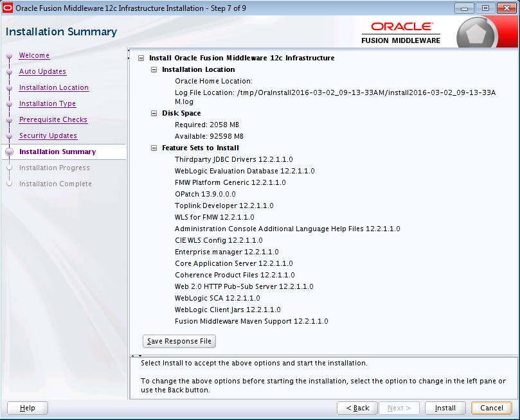Click the message pane instruction text
This screenshot has height=420, width=520.
(x=323, y=376)
